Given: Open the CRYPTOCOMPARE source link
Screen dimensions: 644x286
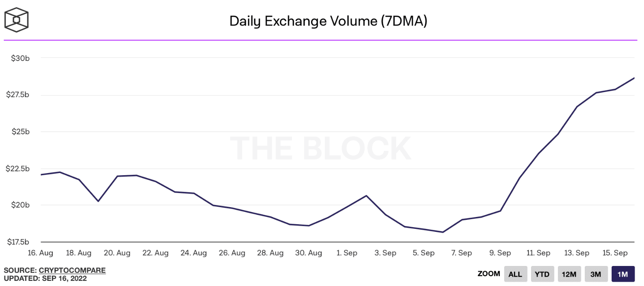Looking at the screenshot, I should (72, 270).
